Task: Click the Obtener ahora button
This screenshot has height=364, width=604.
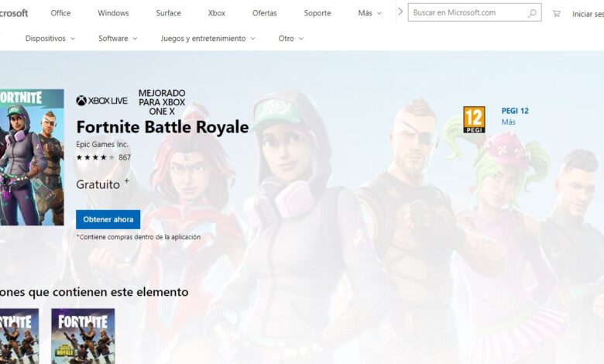Action: coord(108,219)
